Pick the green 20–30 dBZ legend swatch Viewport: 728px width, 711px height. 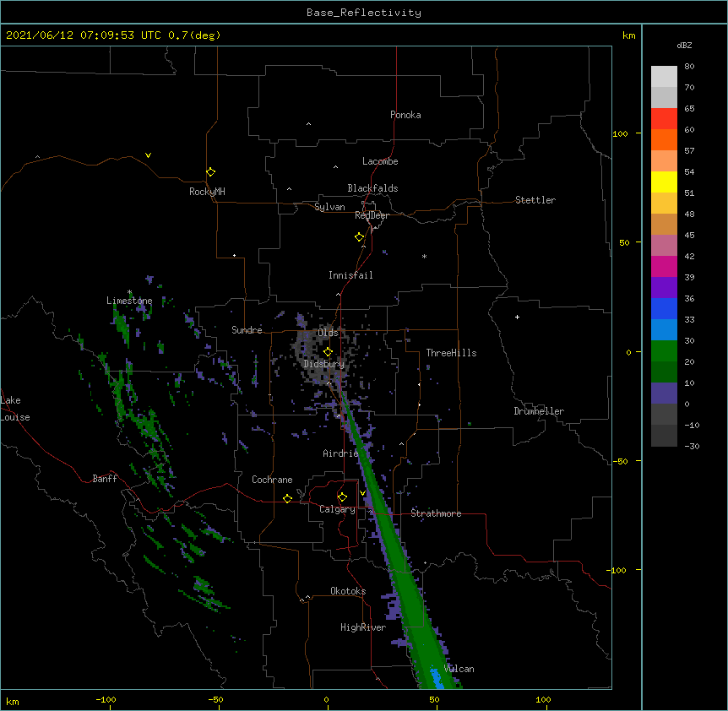(664, 351)
